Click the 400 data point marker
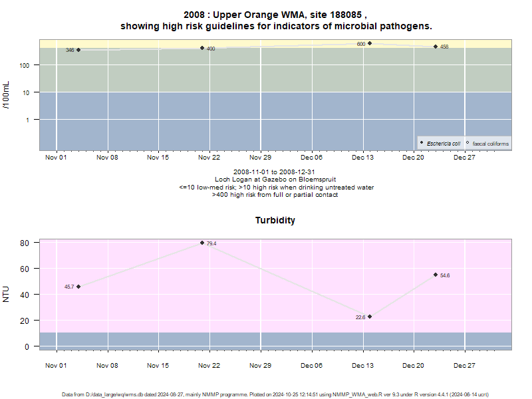The image size is (532, 399). pos(202,48)
